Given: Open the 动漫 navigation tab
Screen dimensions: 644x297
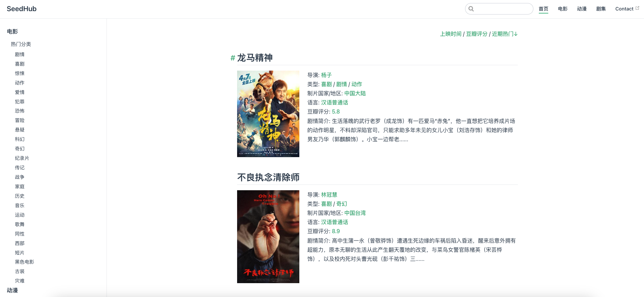Looking at the screenshot, I should (582, 9).
